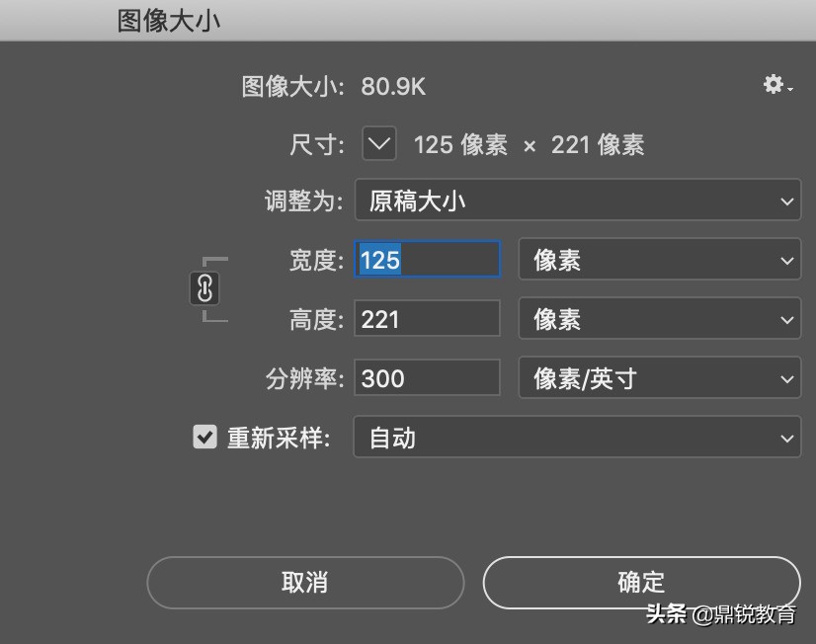Open the height unit 像素 dropdown

659,318
